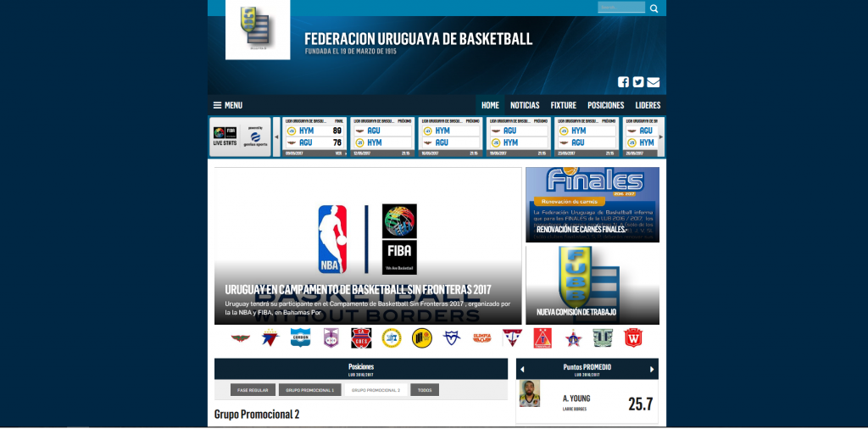This screenshot has height=429, width=868.
Task: Click the Olimpia team logo
Action: [482, 337]
